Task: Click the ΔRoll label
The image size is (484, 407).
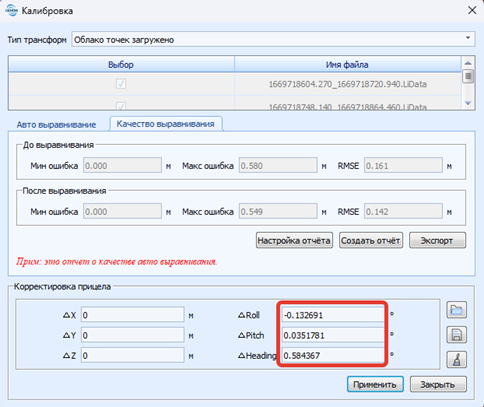Action: tap(249, 315)
